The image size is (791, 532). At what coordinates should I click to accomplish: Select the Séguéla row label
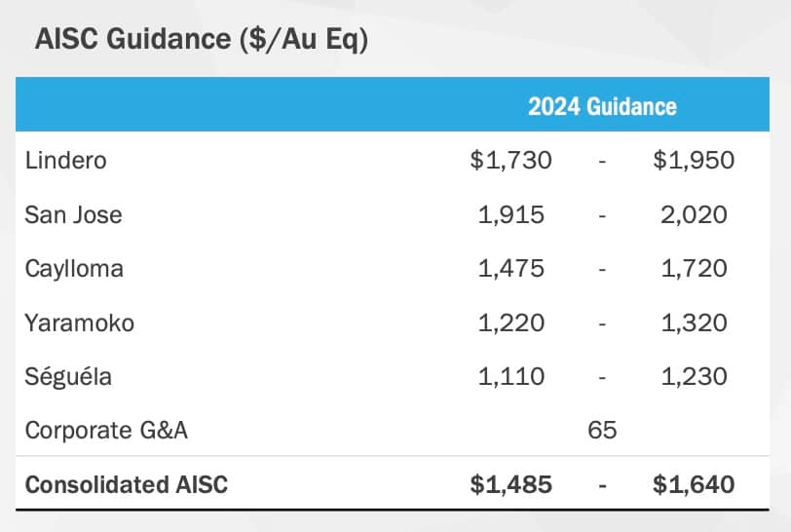69,376
